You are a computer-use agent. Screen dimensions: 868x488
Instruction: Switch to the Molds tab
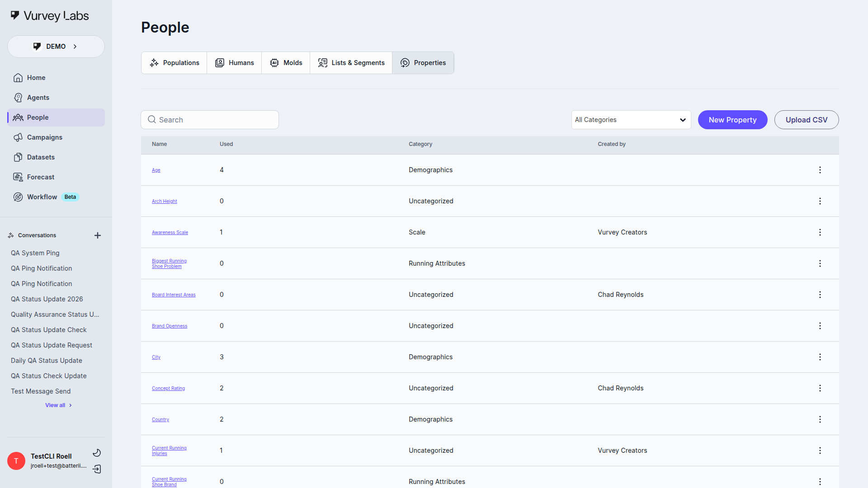pos(286,63)
